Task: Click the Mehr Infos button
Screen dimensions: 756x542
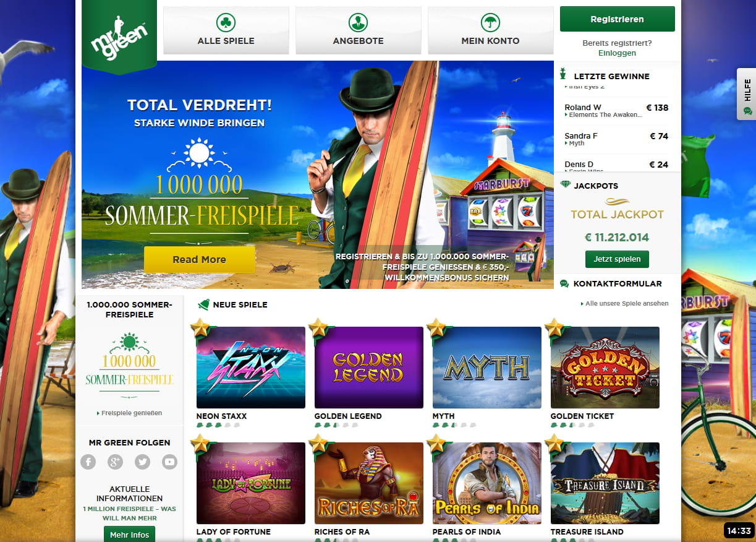Action: pos(130,535)
